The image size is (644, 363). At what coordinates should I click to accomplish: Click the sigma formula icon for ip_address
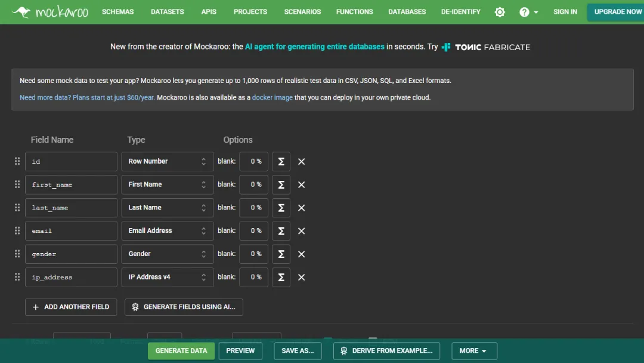click(x=281, y=277)
